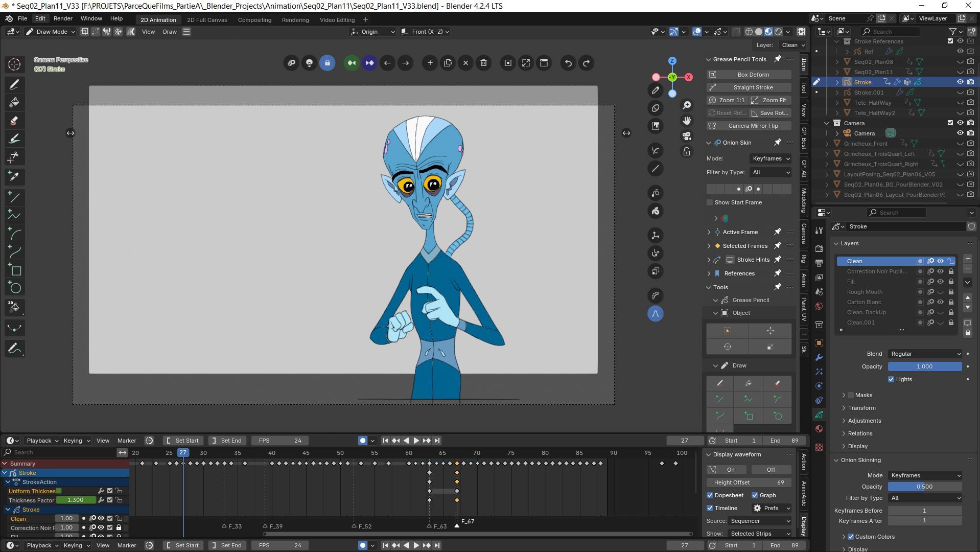Adjust Thickness Factor 1.300 slider

76,500
